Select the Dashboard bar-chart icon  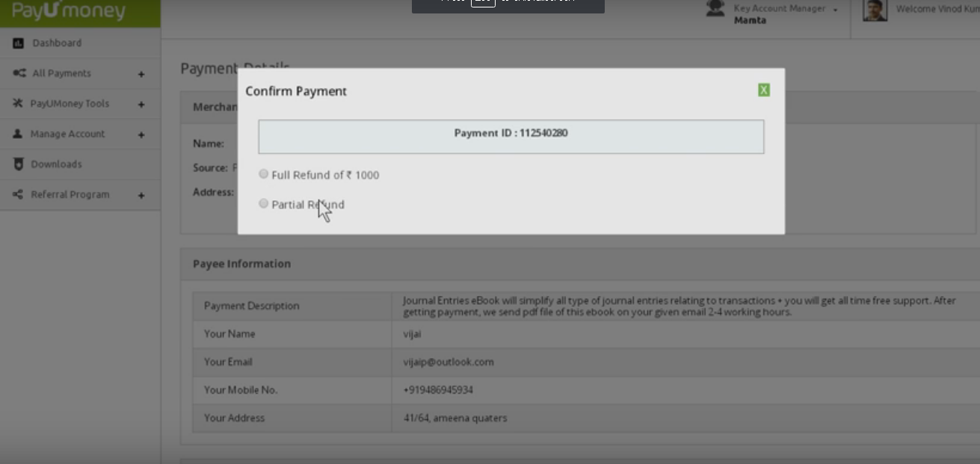(19, 43)
